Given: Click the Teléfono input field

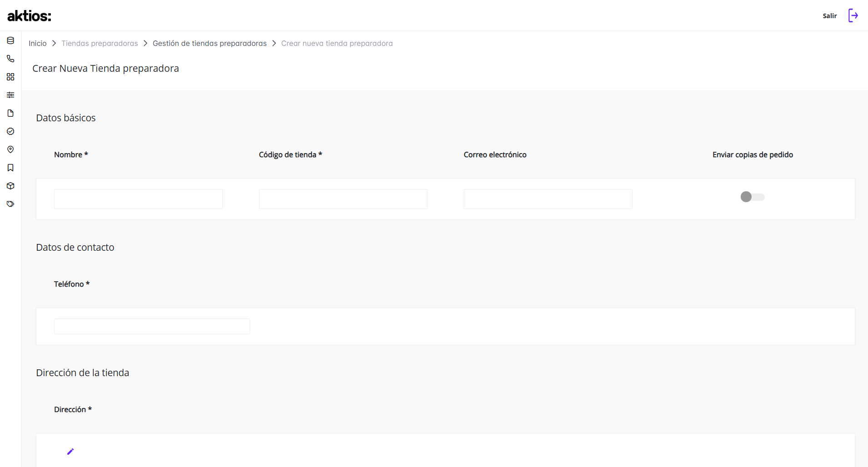Looking at the screenshot, I should coord(152,326).
